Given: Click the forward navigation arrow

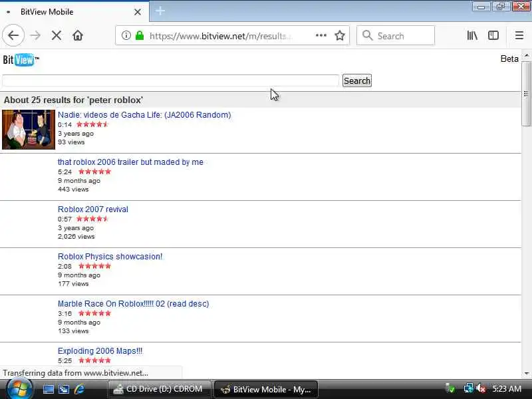Looking at the screenshot, I should coord(35,35).
